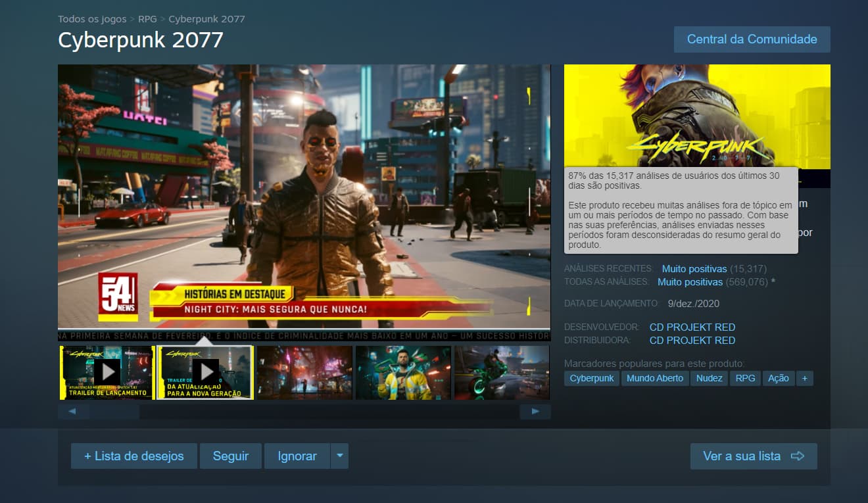Click the thumbnail strip left arrow

pos(73,412)
